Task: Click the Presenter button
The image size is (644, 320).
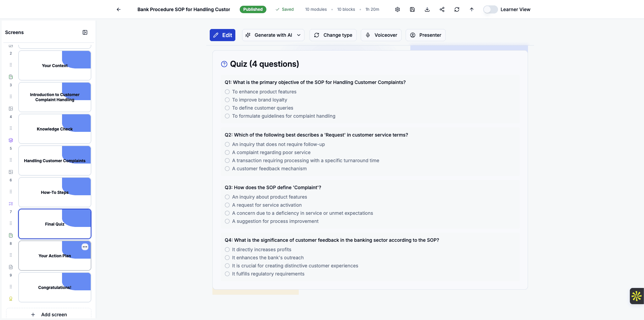Action: click(x=426, y=35)
